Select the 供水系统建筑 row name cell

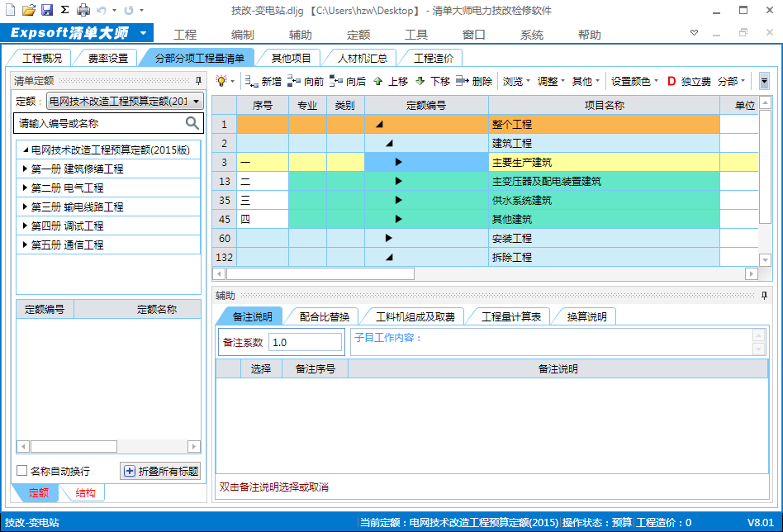[x=604, y=200]
